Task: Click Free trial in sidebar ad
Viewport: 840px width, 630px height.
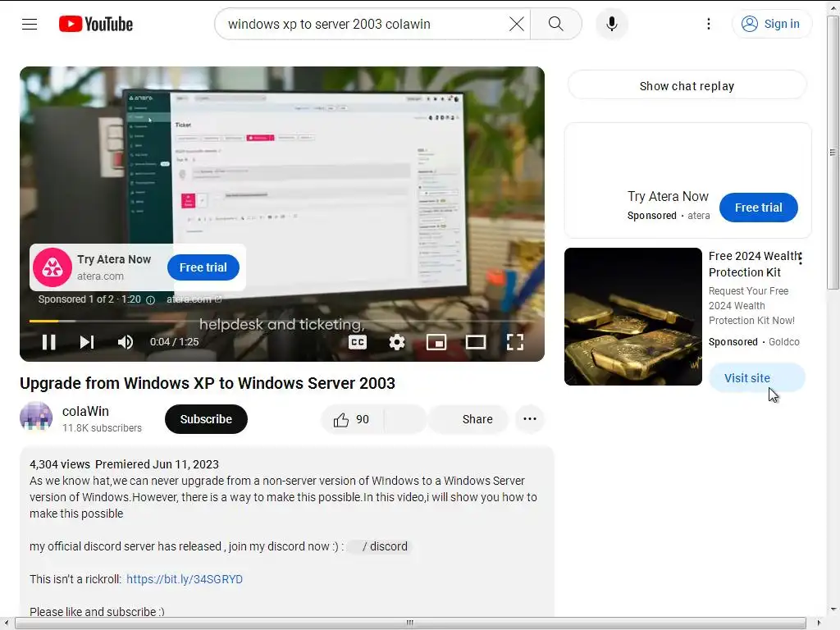Action: pyautogui.click(x=758, y=208)
